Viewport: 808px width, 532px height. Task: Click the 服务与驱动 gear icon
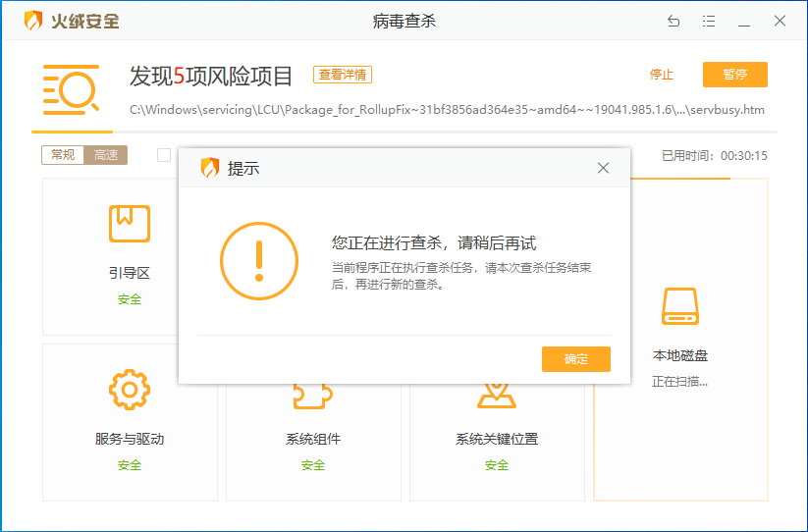pos(130,390)
